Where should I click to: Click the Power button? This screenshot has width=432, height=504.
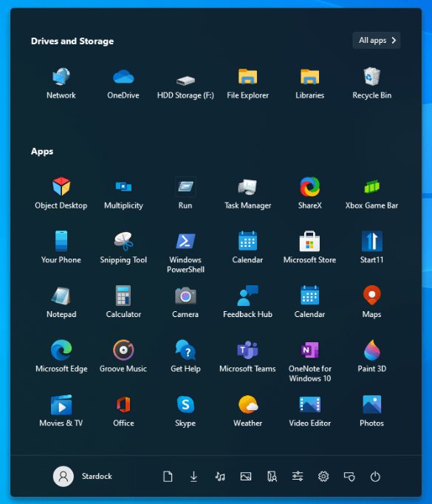(x=375, y=477)
